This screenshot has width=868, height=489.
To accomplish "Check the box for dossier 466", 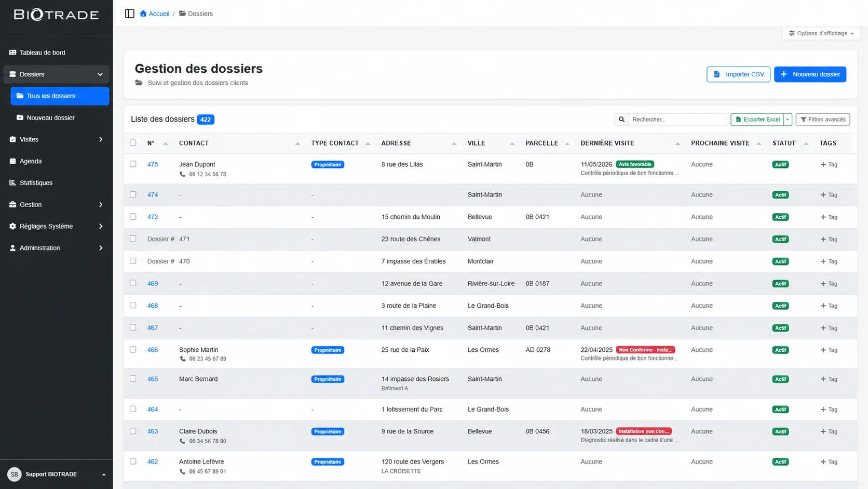I will pos(133,350).
